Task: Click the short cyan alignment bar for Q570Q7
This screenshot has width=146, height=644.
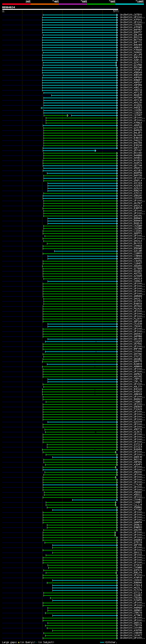Action: [69, 151]
